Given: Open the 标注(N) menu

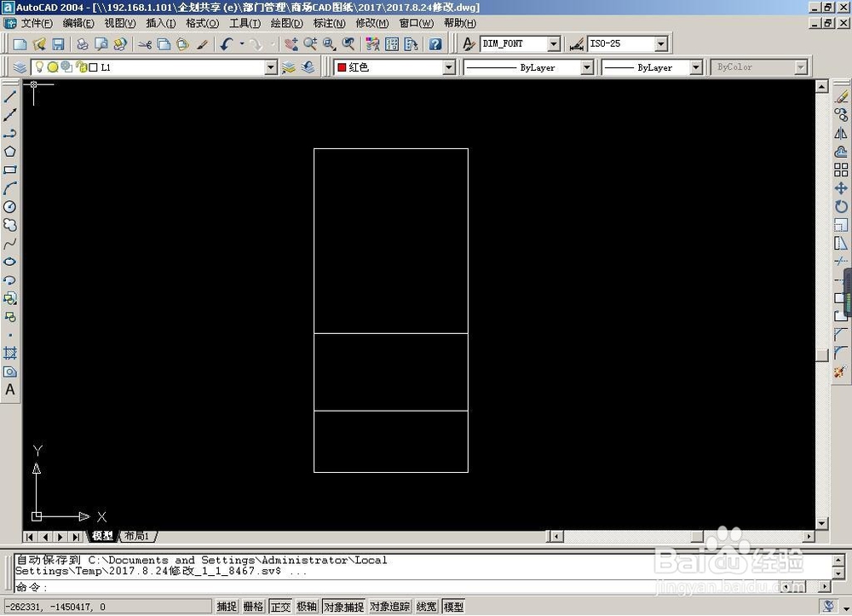Looking at the screenshot, I should (329, 23).
